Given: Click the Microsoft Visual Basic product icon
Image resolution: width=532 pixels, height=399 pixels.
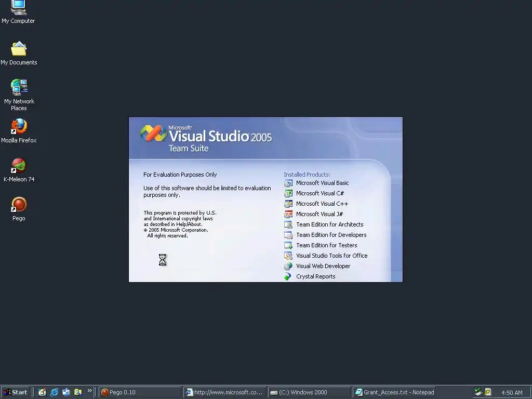Looking at the screenshot, I should [288, 183].
